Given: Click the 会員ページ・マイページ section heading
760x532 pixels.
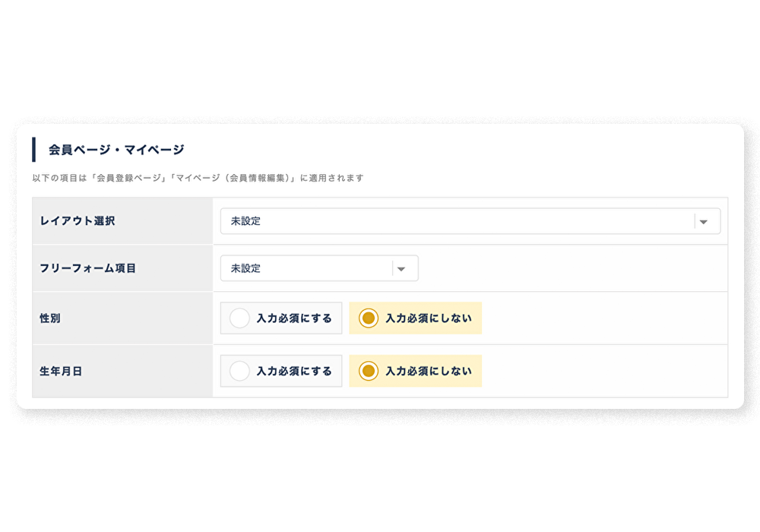Looking at the screenshot, I should (x=116, y=150).
